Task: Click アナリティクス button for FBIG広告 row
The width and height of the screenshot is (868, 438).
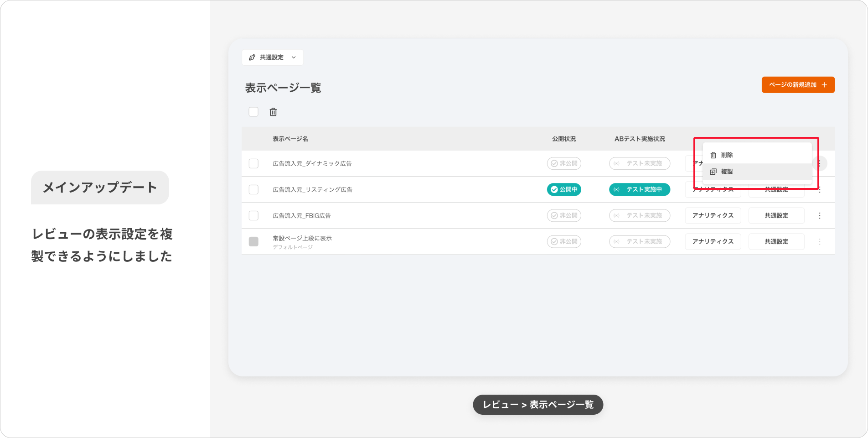Action: click(x=713, y=215)
